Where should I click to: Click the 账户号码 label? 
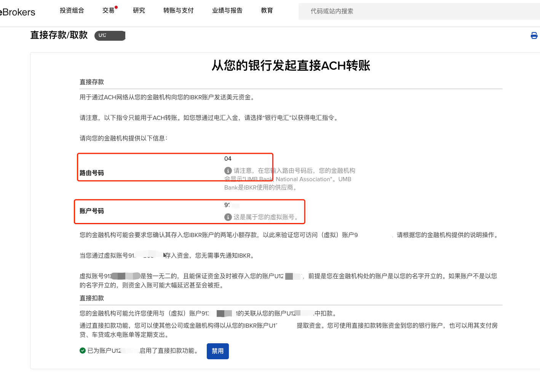92,211
